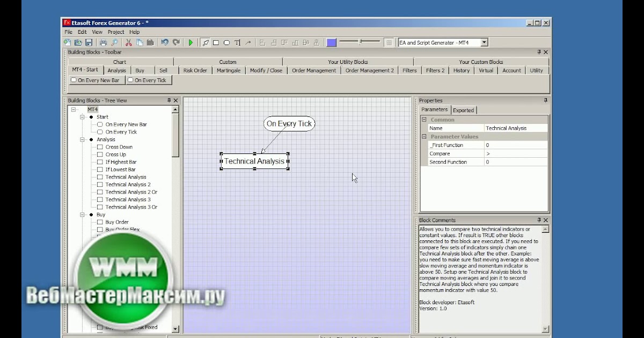Select the rectangle shape tool
This screenshot has width=644, height=338.
(216, 42)
